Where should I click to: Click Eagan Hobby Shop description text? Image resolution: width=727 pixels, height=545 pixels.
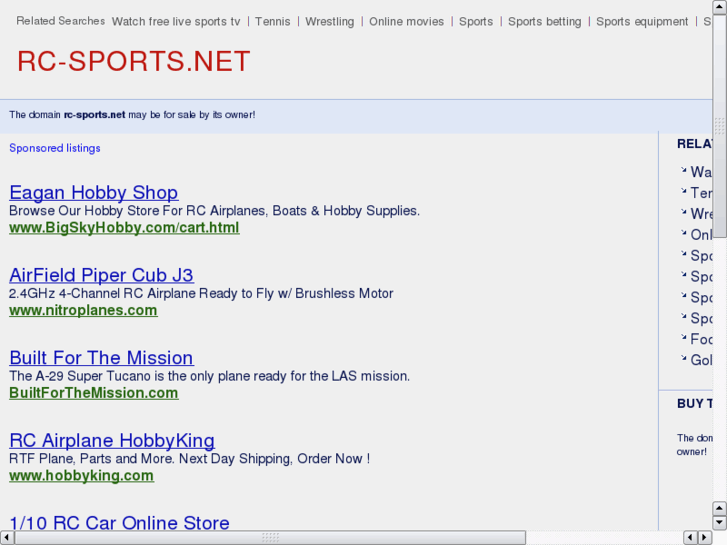coord(214,211)
